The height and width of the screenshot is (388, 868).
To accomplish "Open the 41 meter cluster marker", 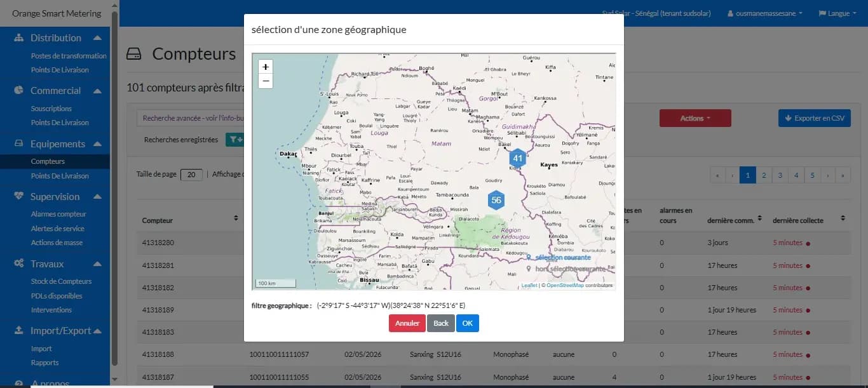I will (x=518, y=158).
